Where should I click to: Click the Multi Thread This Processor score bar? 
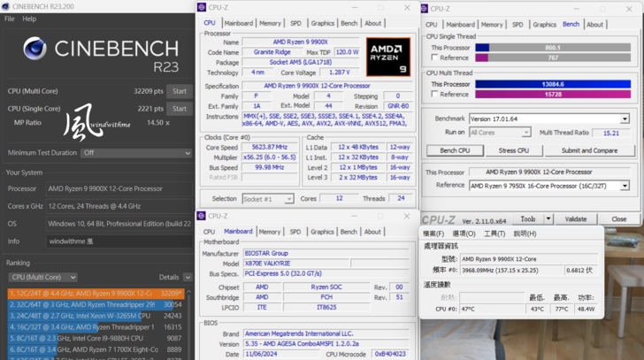[553, 84]
